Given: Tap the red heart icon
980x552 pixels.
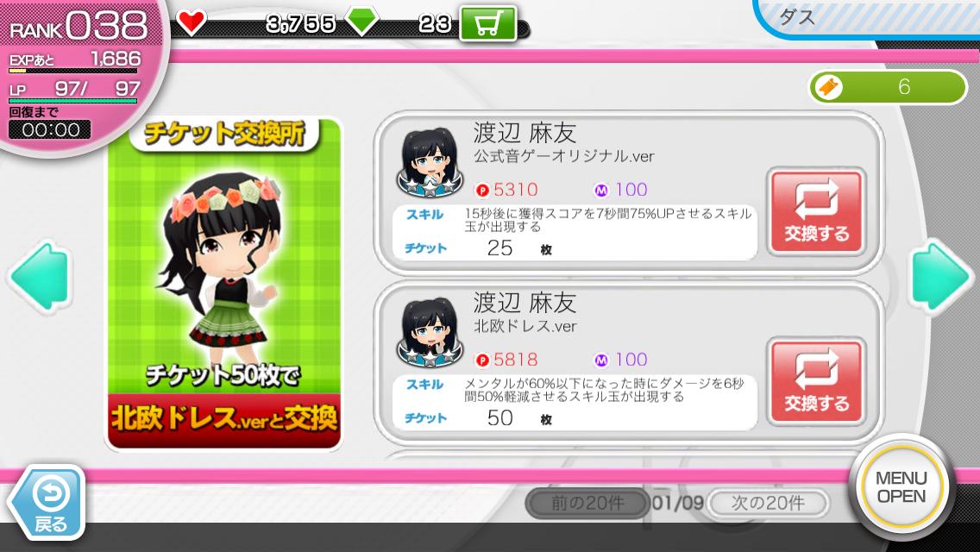Looking at the screenshot, I should point(191,22).
